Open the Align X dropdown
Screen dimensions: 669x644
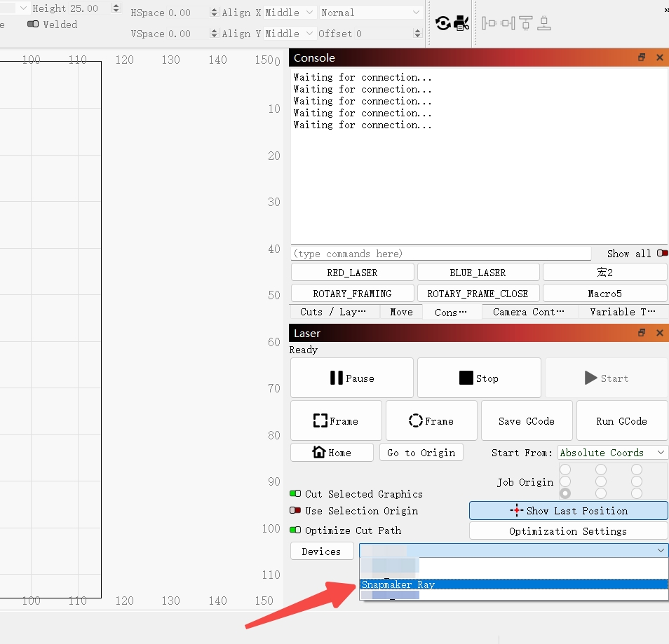coord(290,13)
